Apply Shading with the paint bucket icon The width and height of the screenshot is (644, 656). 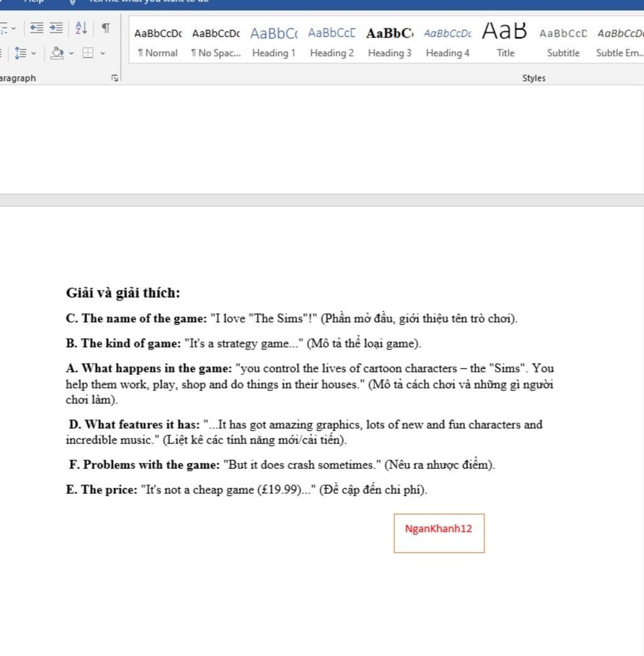pyautogui.click(x=57, y=53)
